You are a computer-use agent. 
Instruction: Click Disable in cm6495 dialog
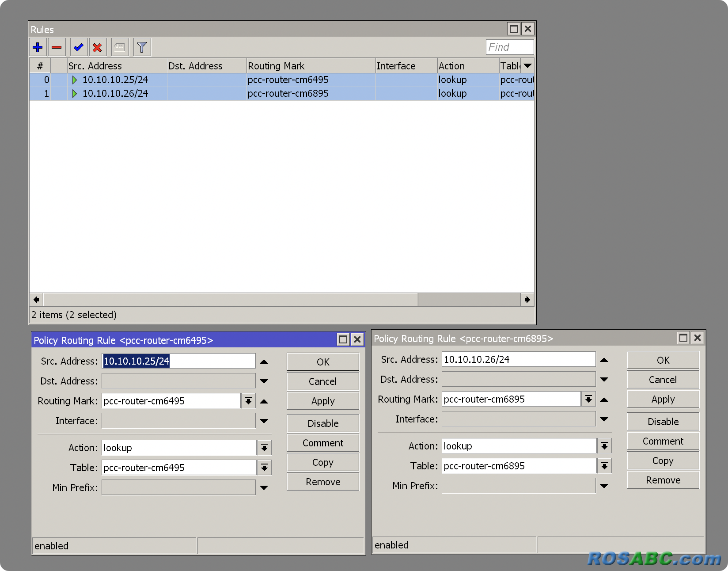point(323,423)
